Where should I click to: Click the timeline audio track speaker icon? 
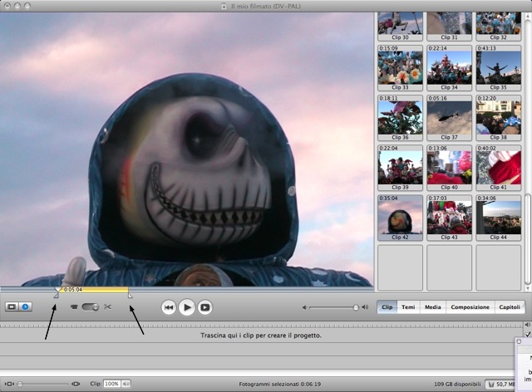coord(528,325)
